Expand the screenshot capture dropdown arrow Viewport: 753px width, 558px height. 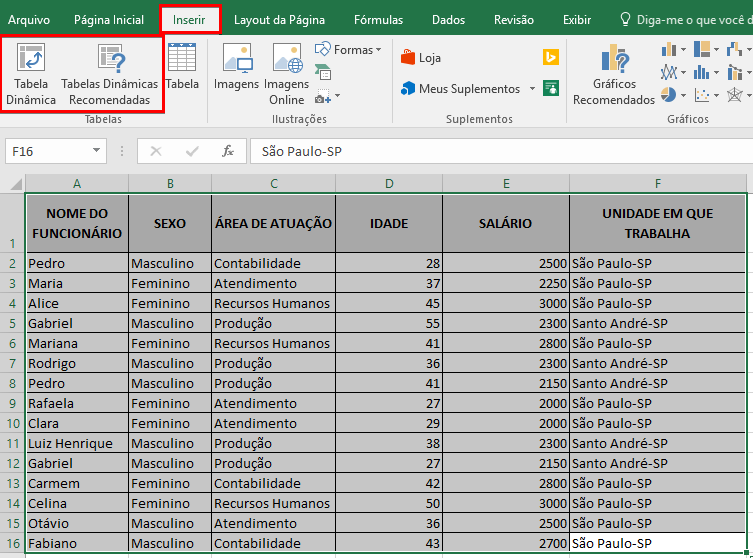338,96
